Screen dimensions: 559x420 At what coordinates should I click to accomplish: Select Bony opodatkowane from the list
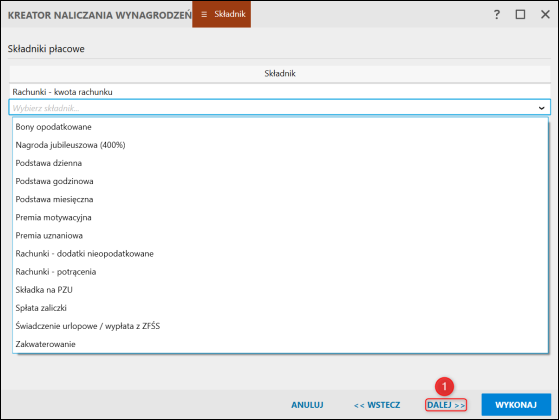click(280, 127)
